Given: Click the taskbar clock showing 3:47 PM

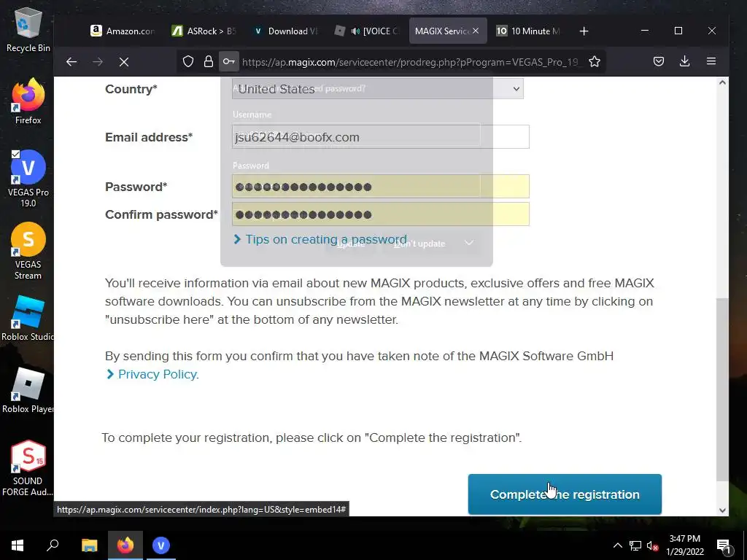Looking at the screenshot, I should tap(684, 545).
